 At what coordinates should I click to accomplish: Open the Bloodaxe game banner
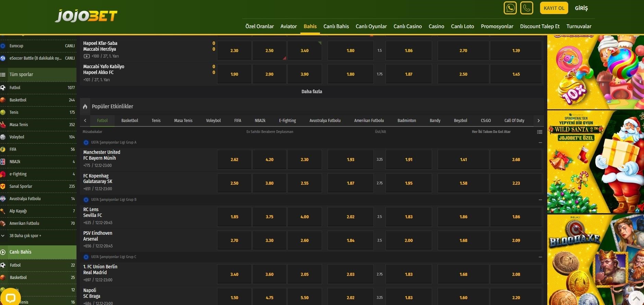point(596,260)
